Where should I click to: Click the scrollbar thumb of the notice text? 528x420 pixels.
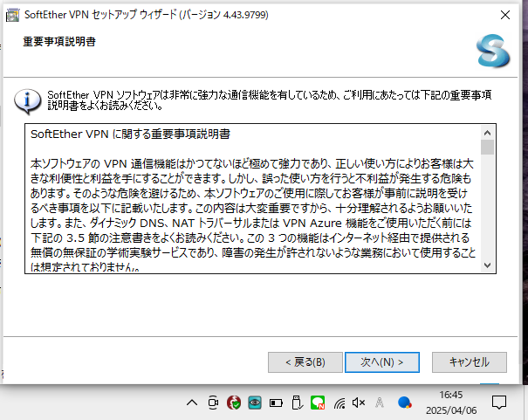coord(487,148)
